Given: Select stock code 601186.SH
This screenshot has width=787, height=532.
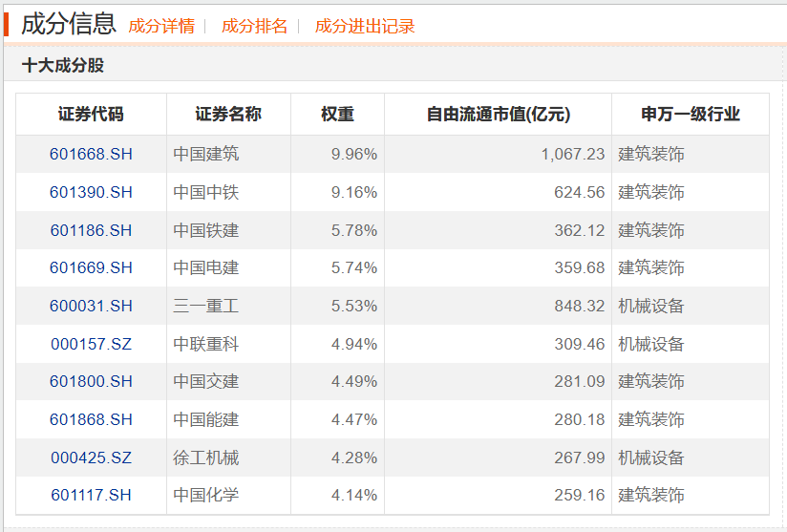Looking at the screenshot, I should pos(91,230).
